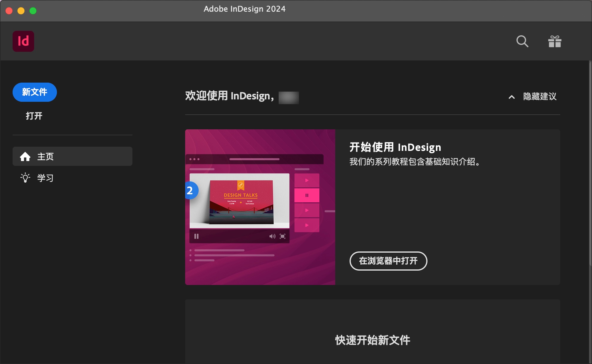Enter full screen using green button
592x364 pixels.
[x=33, y=11]
